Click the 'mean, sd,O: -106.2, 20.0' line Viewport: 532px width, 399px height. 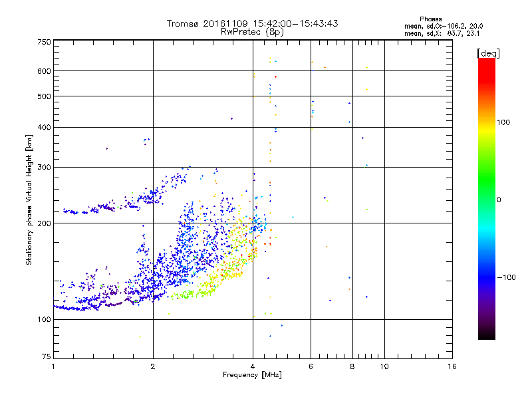coord(444,26)
